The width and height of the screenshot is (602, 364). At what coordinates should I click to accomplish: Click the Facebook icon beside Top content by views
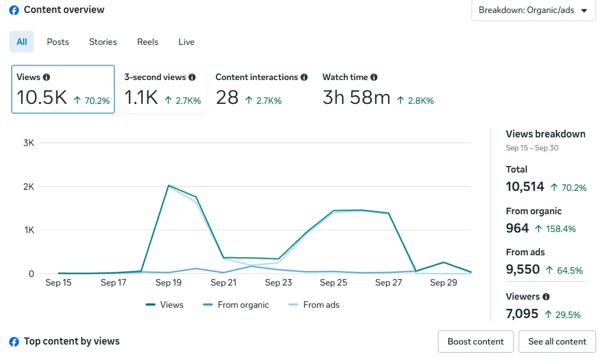tap(14, 342)
